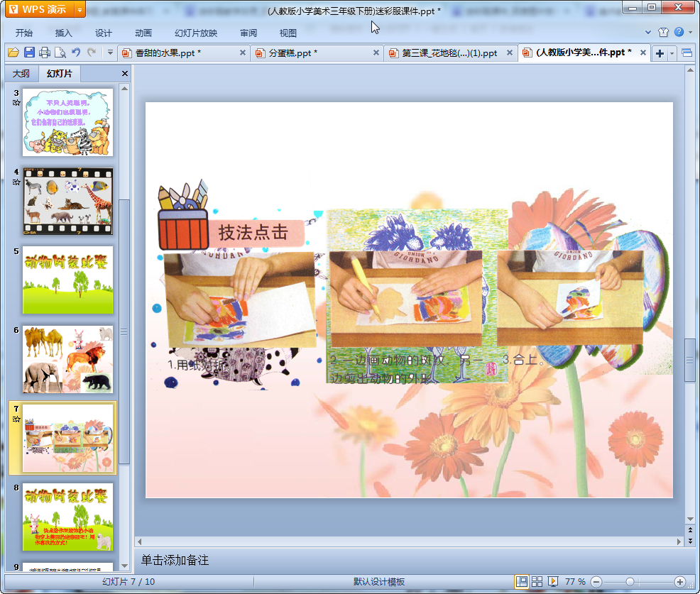Select slide 7 thumbnail in the panel
Viewport: 700px width, 594px height.
click(68, 438)
